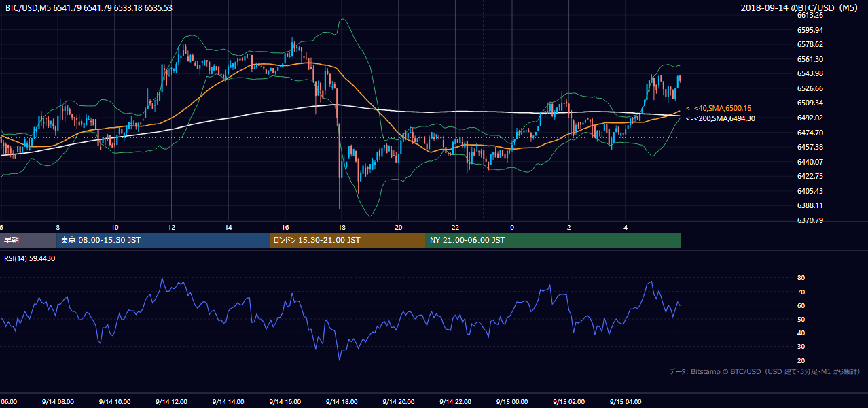This screenshot has width=868, height=408.
Task: Click the 6370.79 price axis value
Action: click(x=810, y=220)
